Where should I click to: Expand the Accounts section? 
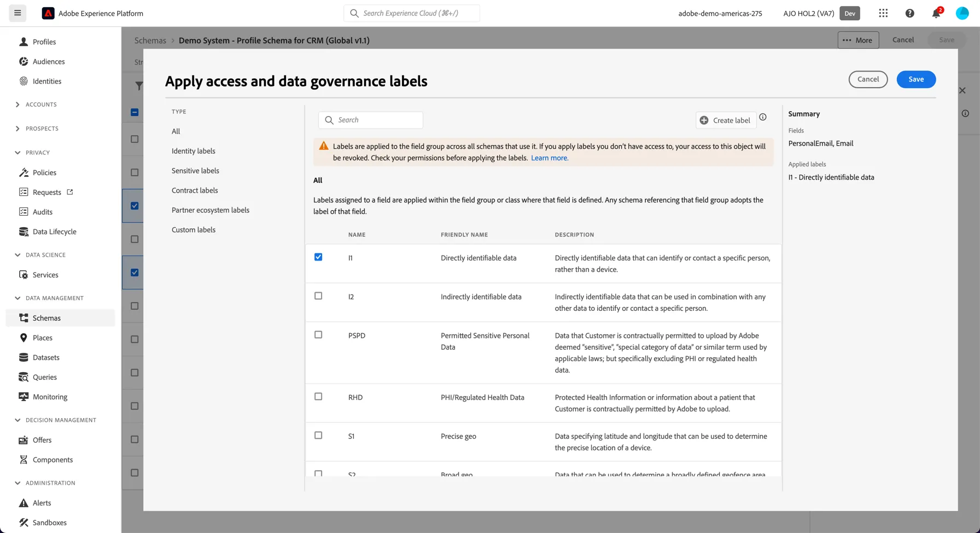[x=17, y=105]
